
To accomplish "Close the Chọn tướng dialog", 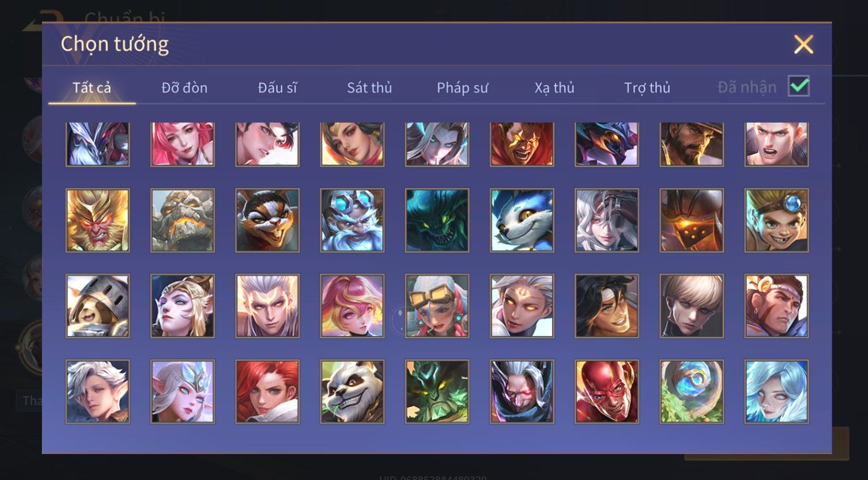I will [803, 44].
